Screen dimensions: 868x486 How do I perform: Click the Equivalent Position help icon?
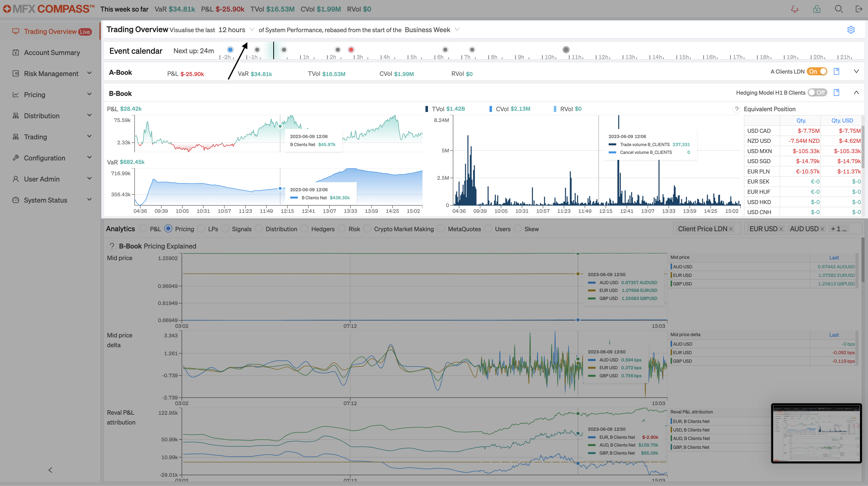pos(737,109)
